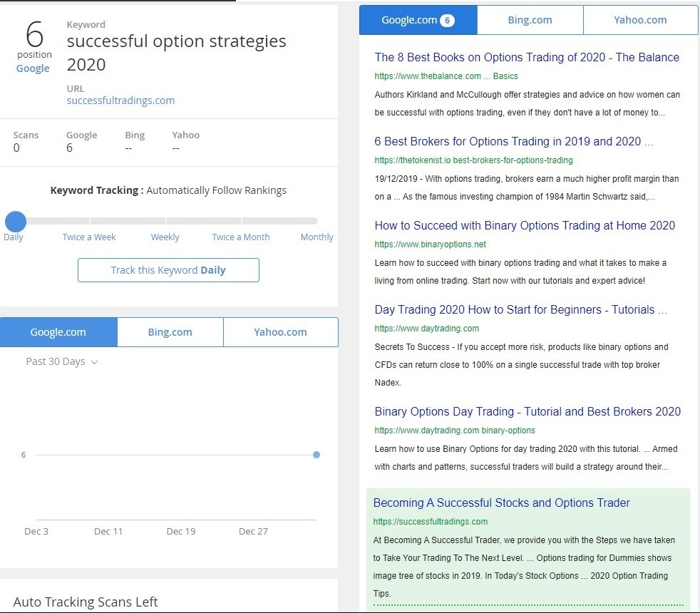Viewport: 700px width, 613px height.
Task: Select Google.com tab above the ranking chart
Action: click(x=58, y=332)
